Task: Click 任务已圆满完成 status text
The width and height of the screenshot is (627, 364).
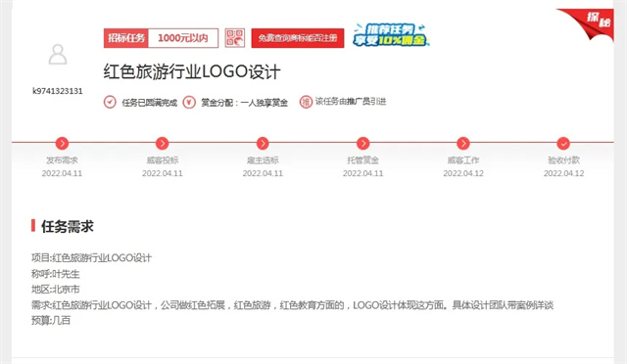Action: pyautogui.click(x=150, y=103)
